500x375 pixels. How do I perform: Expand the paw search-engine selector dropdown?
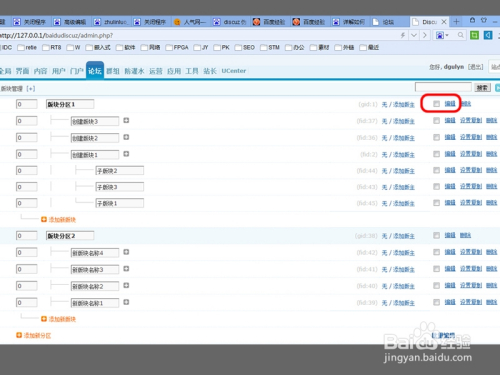point(442,35)
